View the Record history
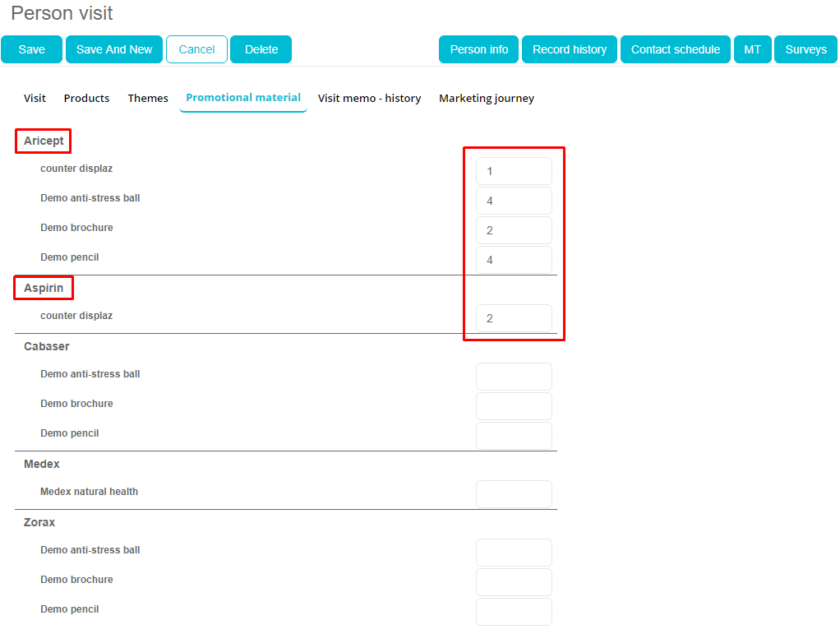Image resolution: width=840 pixels, height=634 pixels. point(569,49)
